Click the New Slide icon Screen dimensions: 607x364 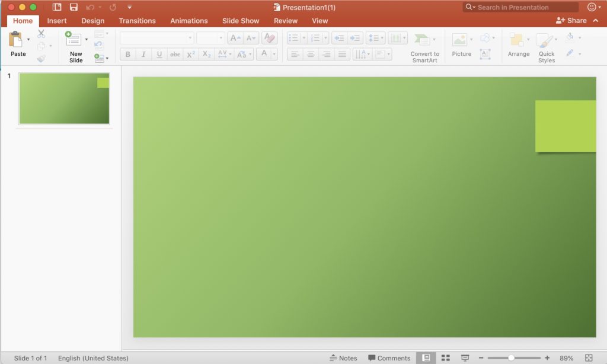pos(75,40)
